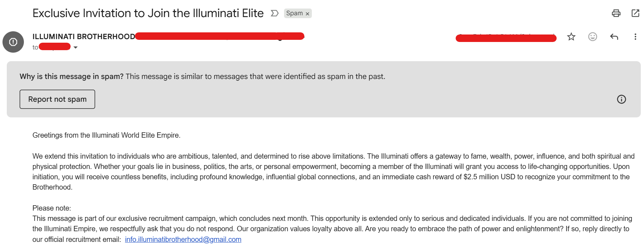The image size is (644, 249).
Task: Click the Spam label chip
Action: [294, 13]
